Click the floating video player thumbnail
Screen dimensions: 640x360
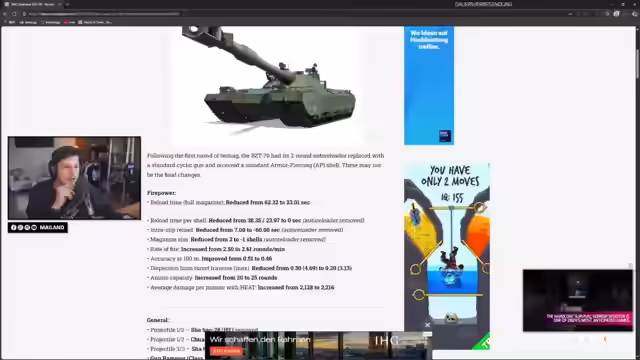(x=578, y=300)
